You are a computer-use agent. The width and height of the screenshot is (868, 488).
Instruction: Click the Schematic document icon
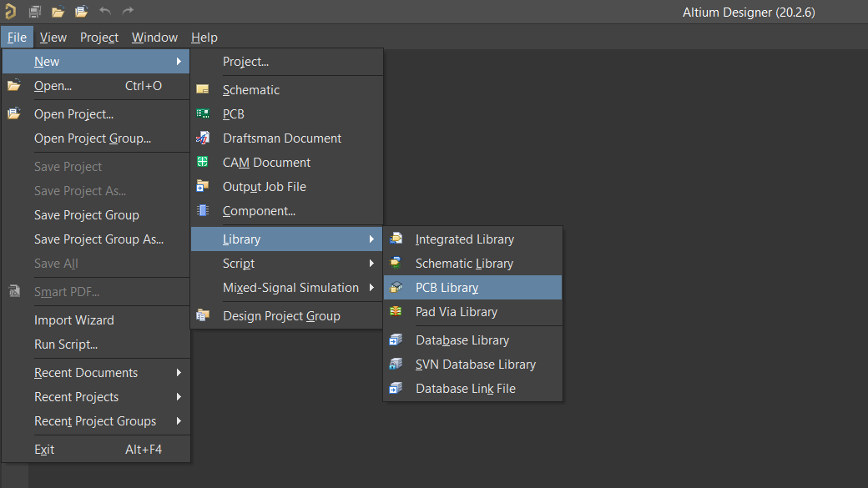[x=203, y=90]
